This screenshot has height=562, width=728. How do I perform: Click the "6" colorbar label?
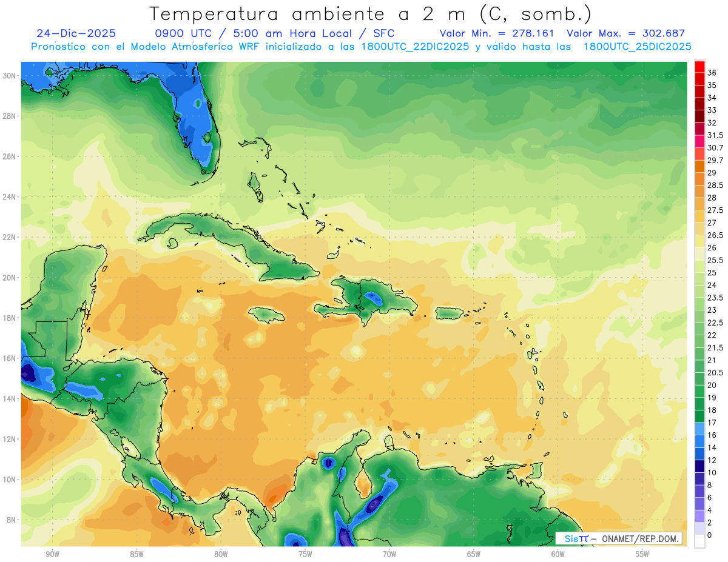(x=710, y=498)
